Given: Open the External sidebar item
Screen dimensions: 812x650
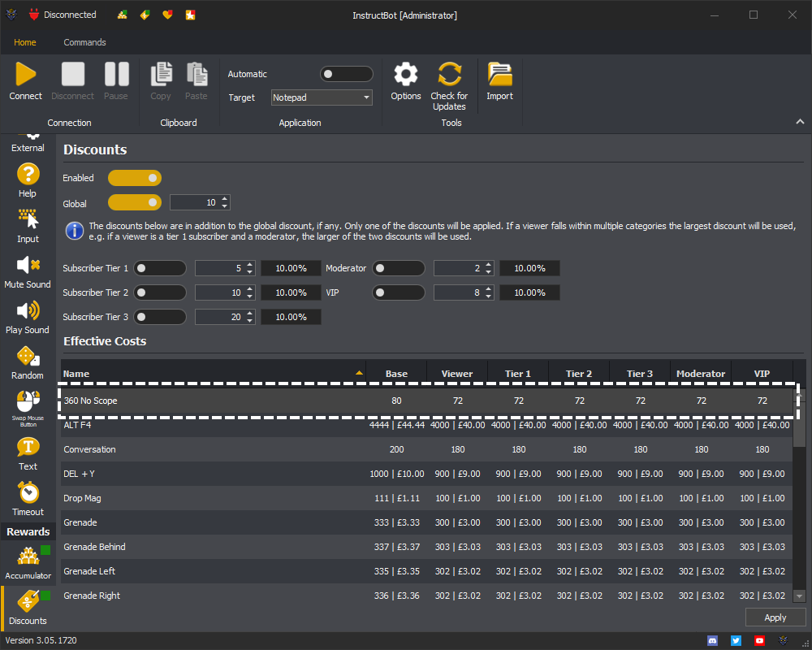Looking at the screenshot, I should pyautogui.click(x=28, y=144).
